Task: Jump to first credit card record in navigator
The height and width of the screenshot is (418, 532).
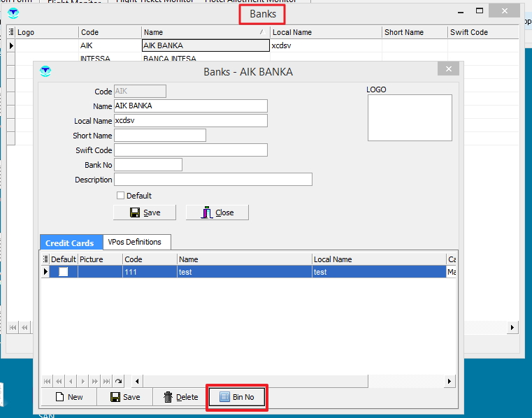Action: pos(48,381)
